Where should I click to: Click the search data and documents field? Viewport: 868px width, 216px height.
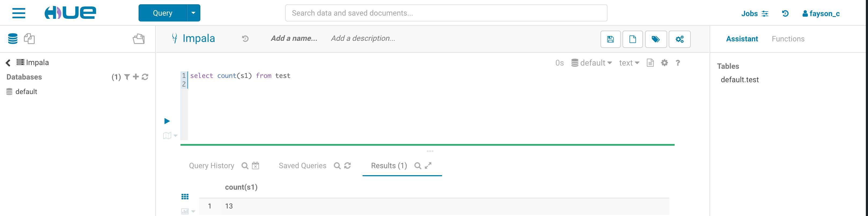pos(446,13)
